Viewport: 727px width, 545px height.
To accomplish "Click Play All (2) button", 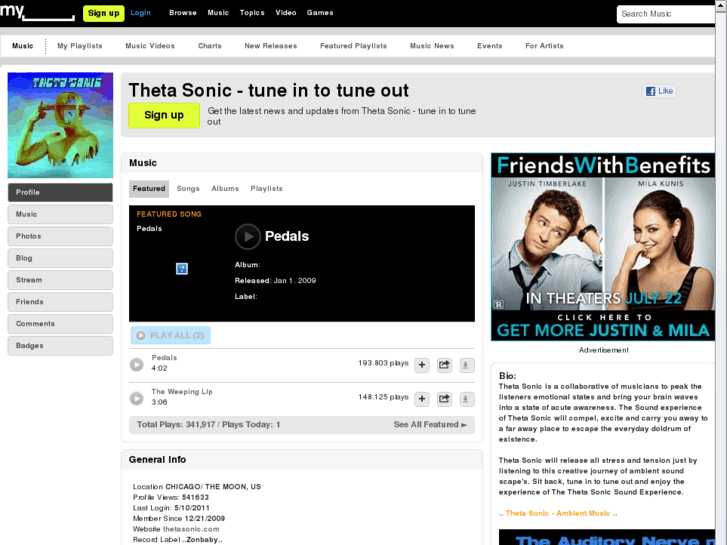I will 171,335.
